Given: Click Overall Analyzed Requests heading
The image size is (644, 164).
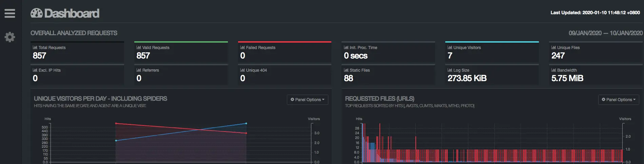Looking at the screenshot, I should 74,33.
